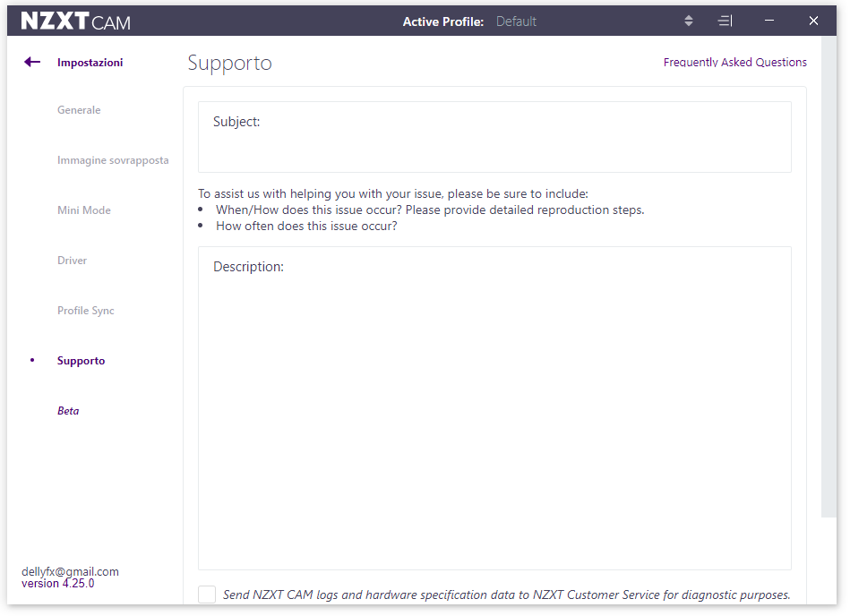Select the Supporto section
The height and width of the screenshot is (616, 850).
(x=82, y=361)
